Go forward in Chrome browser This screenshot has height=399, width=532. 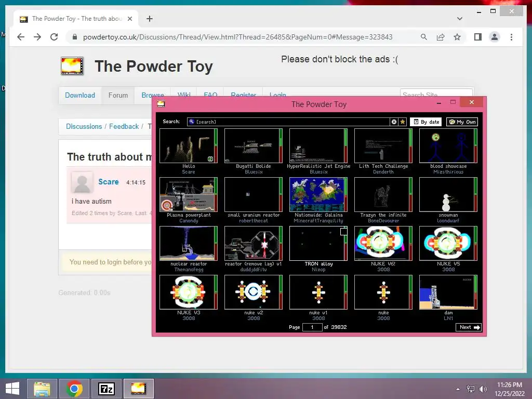point(37,37)
